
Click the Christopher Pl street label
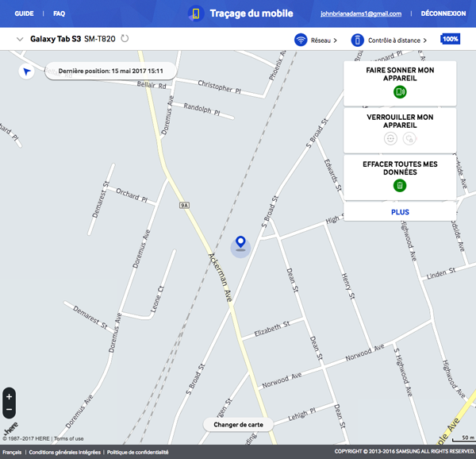click(220, 87)
